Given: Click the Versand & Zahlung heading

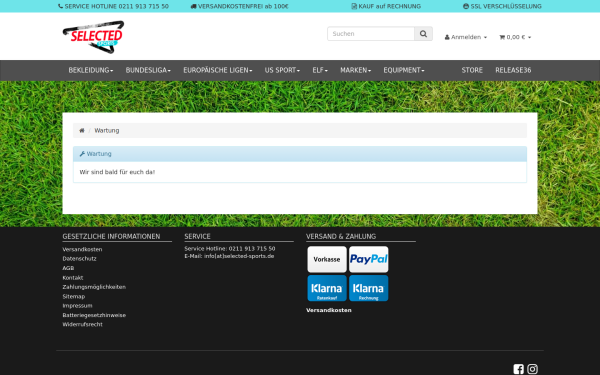Looking at the screenshot, I should 341,236.
